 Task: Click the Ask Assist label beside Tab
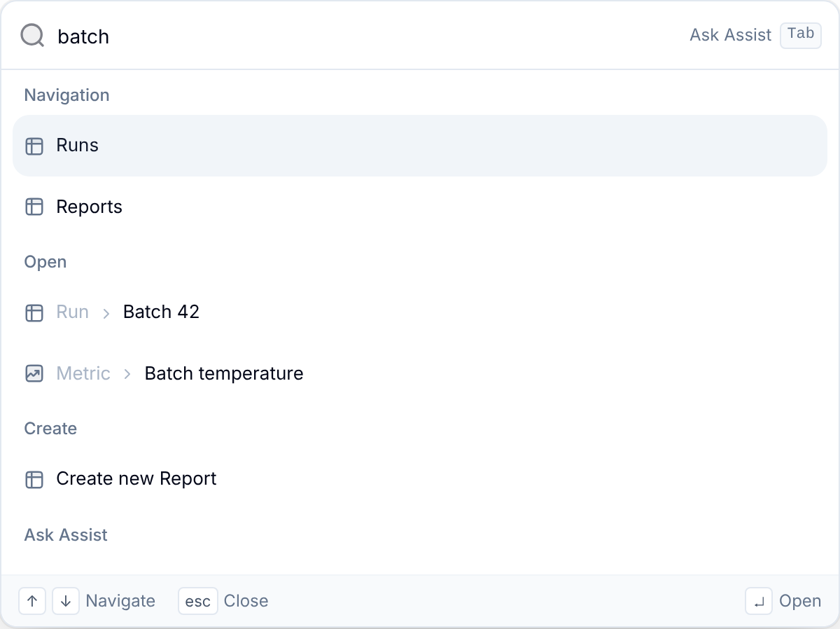coord(730,35)
